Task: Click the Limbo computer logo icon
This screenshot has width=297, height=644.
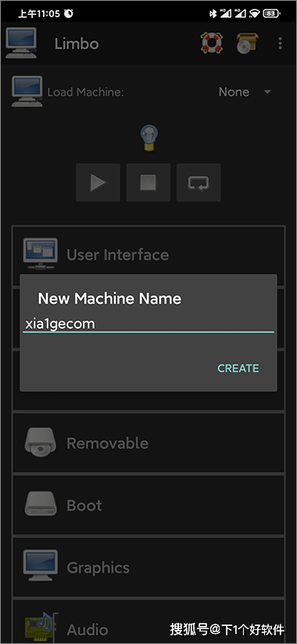Action: click(21, 43)
